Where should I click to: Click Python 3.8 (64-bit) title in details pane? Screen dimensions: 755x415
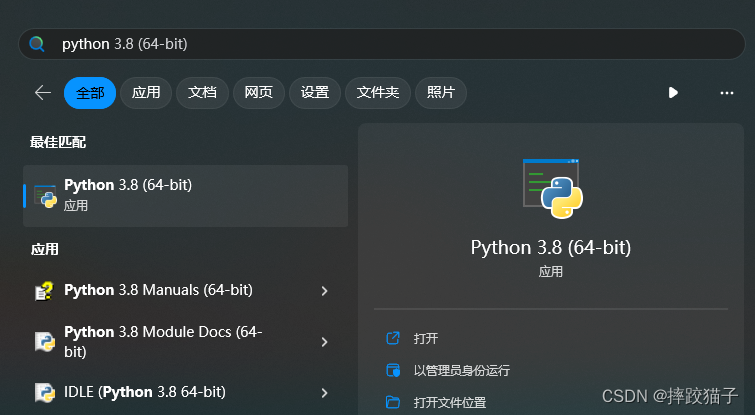[551, 247]
